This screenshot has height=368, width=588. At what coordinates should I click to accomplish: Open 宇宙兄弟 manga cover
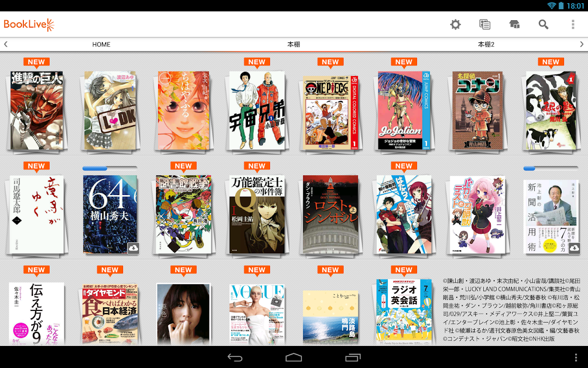coord(257,110)
